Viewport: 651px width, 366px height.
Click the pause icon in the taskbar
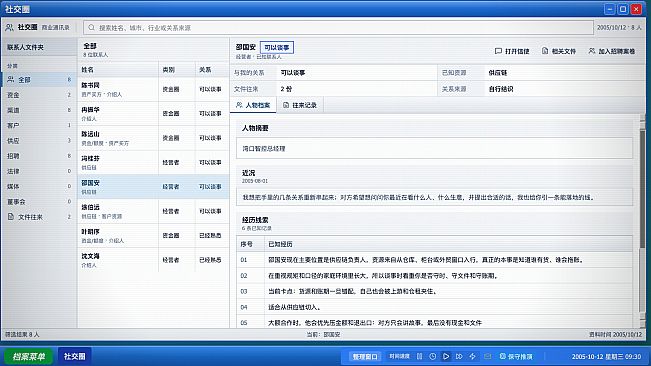[x=419, y=356]
